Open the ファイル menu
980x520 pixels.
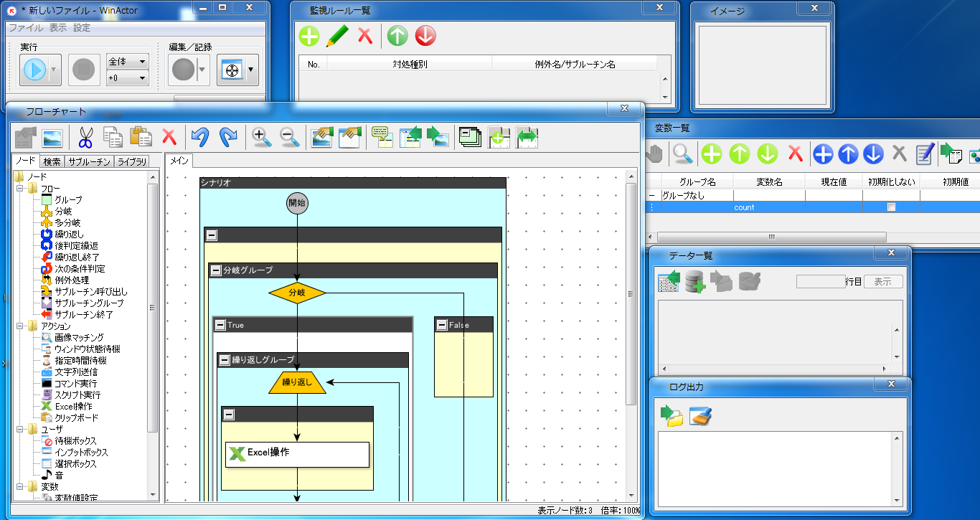pyautogui.click(x=26, y=28)
